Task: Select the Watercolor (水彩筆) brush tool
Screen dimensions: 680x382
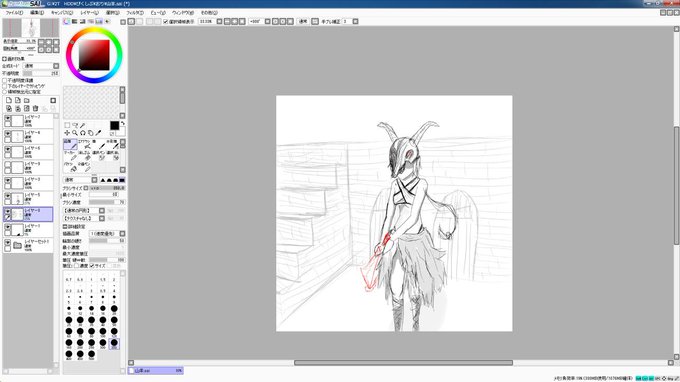Action: [x=112, y=144]
